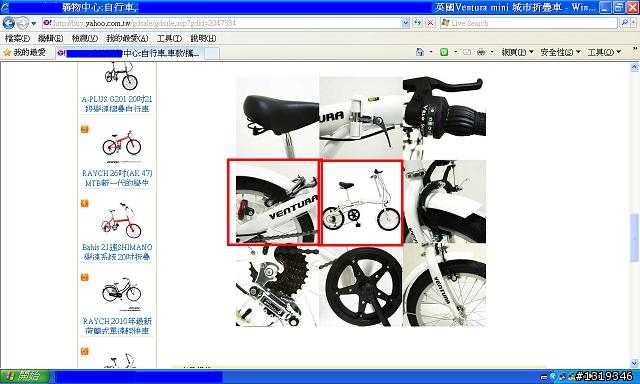Click the read mail icon

pyautogui.click(x=467, y=52)
